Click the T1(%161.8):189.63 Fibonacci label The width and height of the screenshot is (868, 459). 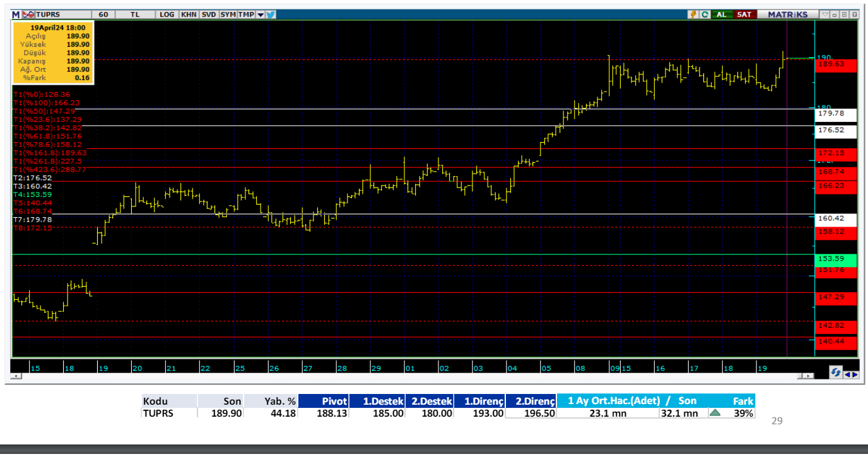pyautogui.click(x=50, y=152)
